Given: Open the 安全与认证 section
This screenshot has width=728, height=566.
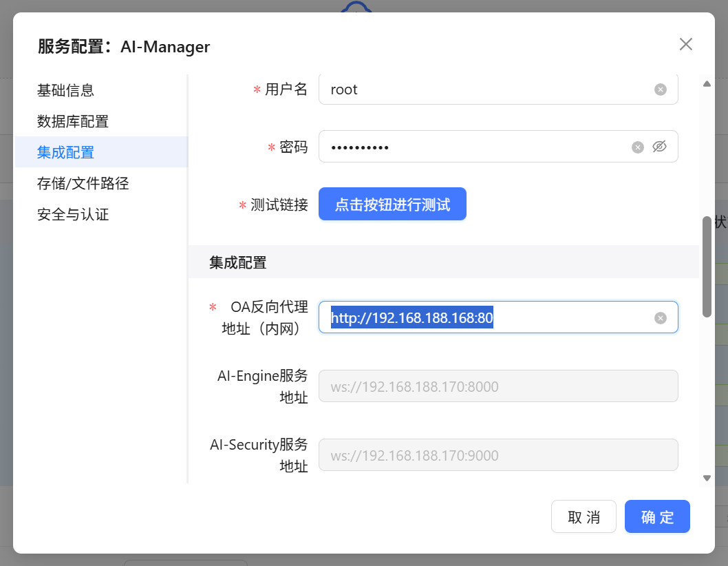Looking at the screenshot, I should tap(73, 215).
